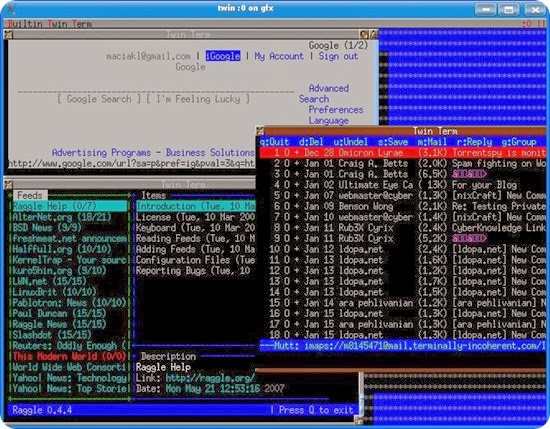The height and width of the screenshot is (429, 550).
Task: Select the Yahoo! News: Technology feed
Action: coord(70,378)
